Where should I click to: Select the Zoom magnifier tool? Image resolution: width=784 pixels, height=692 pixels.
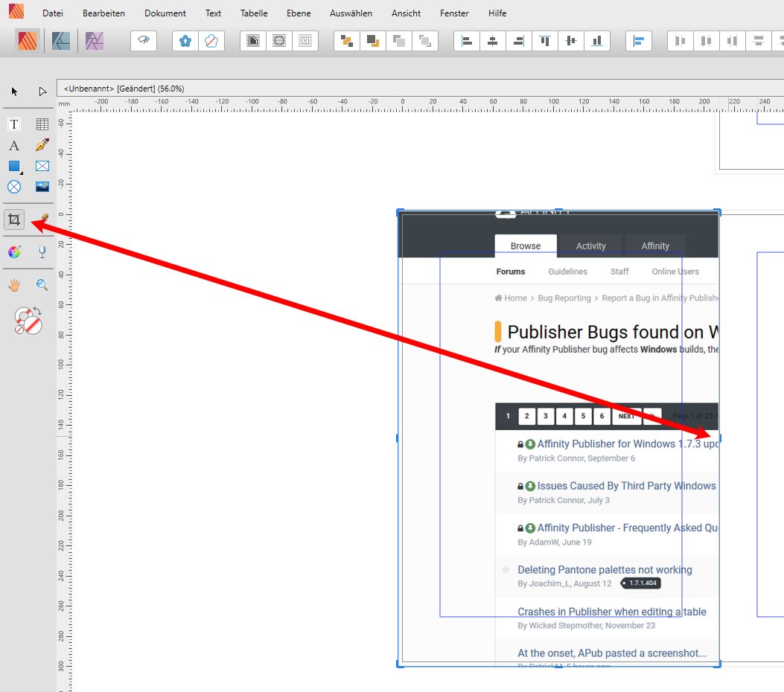[x=42, y=285]
